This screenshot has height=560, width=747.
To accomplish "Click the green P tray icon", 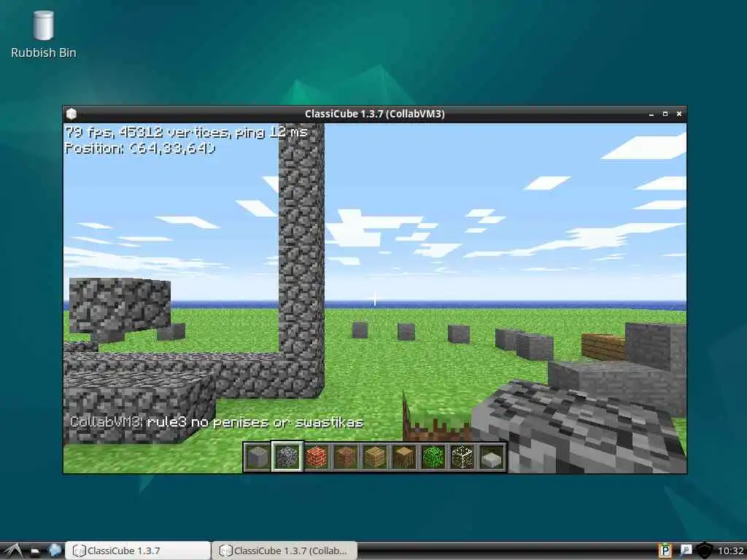I will click(x=665, y=551).
